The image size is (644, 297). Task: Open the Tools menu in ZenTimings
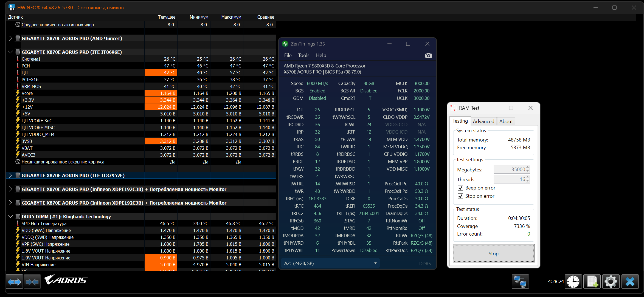pos(303,55)
